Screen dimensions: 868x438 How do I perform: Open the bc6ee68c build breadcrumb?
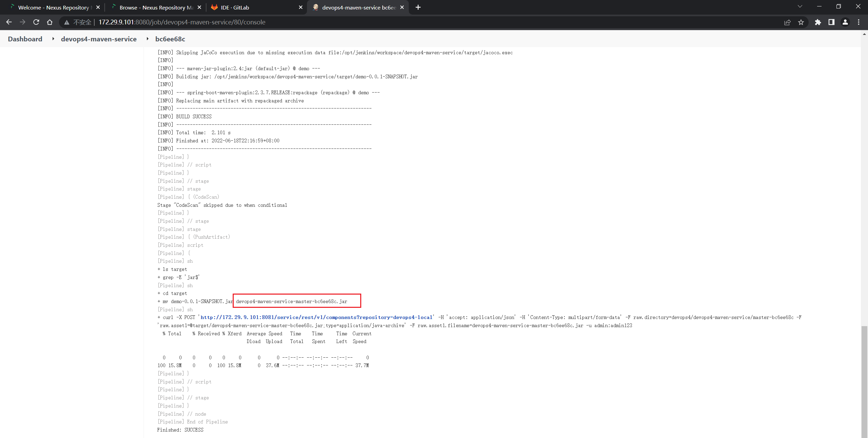(170, 39)
